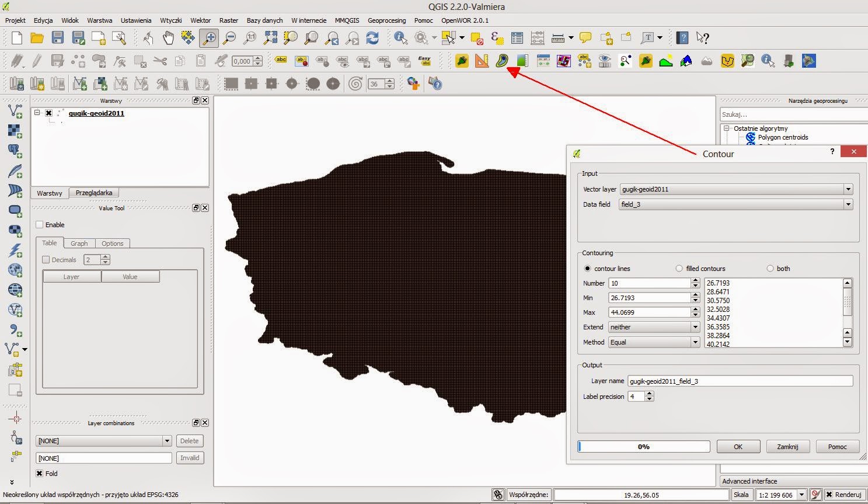Click the Invalid button
The width and height of the screenshot is (868, 504).
point(190,458)
